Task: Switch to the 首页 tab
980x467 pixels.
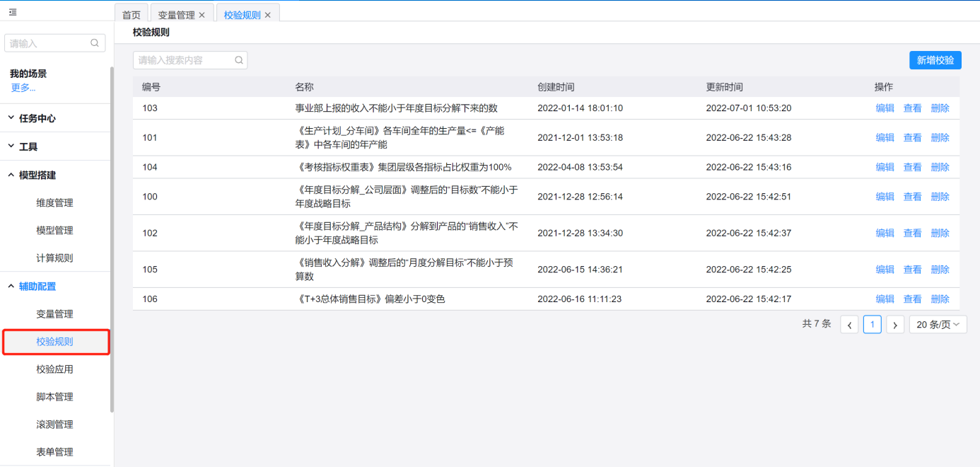Action: tap(132, 15)
